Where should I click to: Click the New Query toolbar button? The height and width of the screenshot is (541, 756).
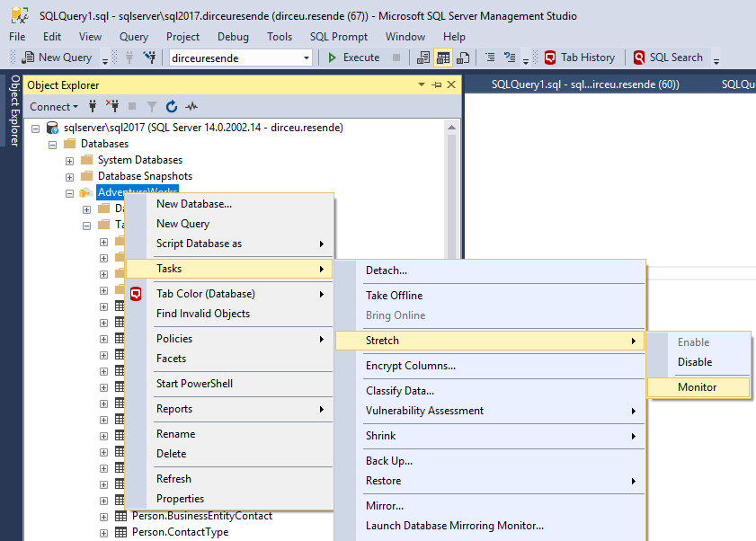(x=58, y=58)
